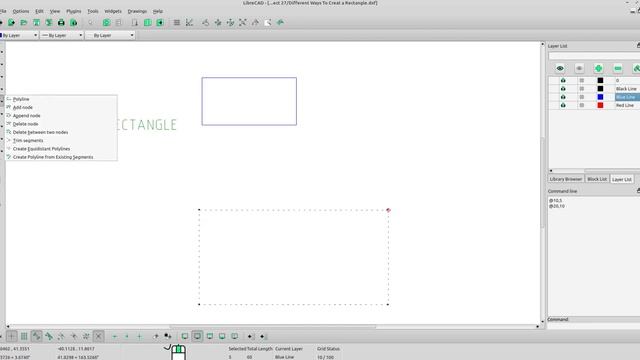
Task: Remove layer with the minus icon
Action: tap(618, 68)
